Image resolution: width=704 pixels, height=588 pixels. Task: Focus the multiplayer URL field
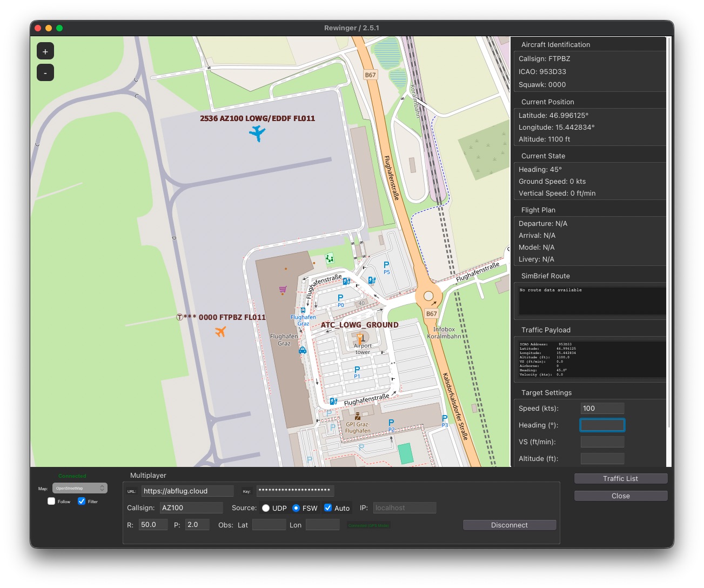pyautogui.click(x=187, y=491)
